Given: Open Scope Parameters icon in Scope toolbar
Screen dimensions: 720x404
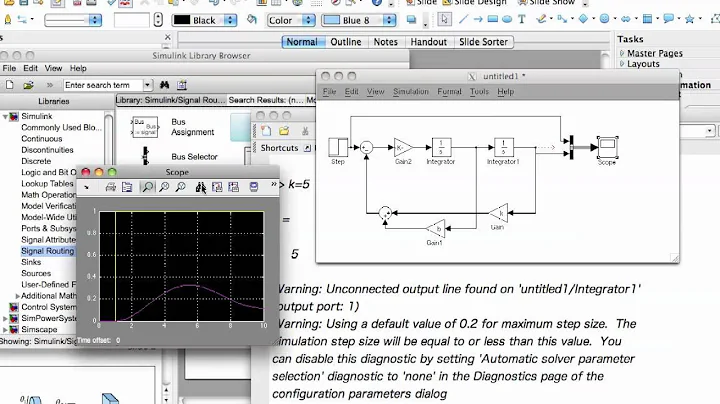Looking at the screenshot, I should [127, 187].
